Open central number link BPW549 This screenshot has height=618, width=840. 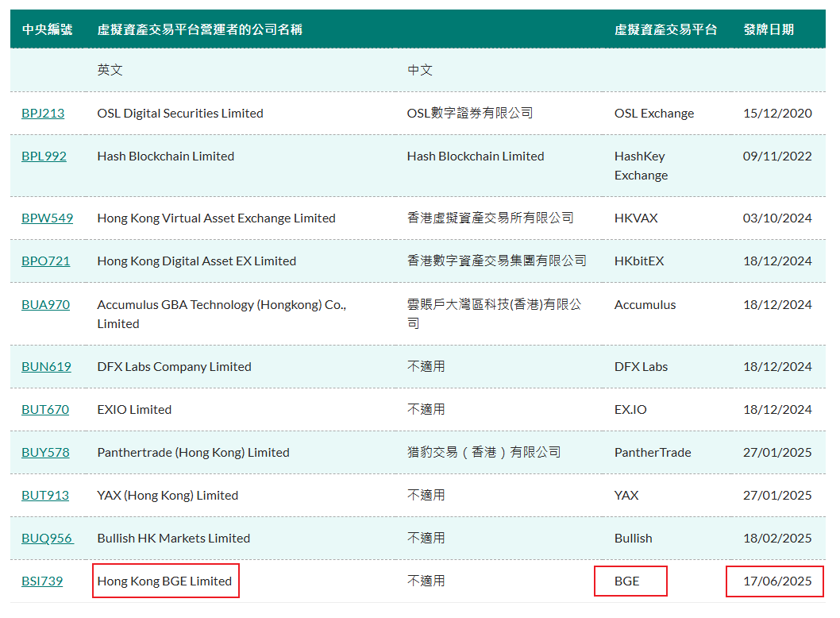(47, 218)
